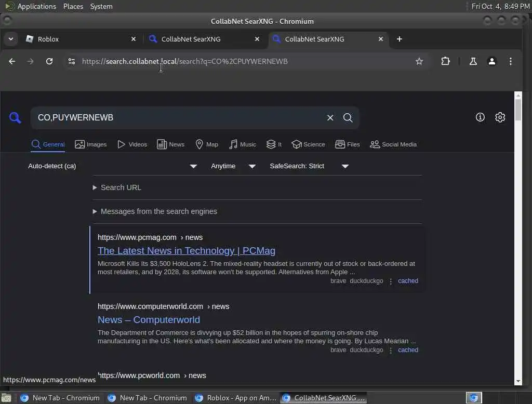Click the https://www.pcworld.com result URL
532x404 pixels.
click(152, 376)
